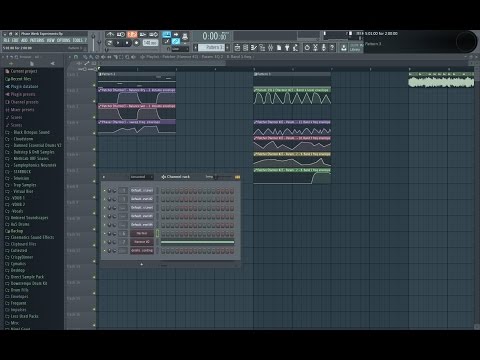Viewport: 480px width, 360px height.
Task: Toggle the Channel rack graph editor icon
Action: (x=237, y=177)
